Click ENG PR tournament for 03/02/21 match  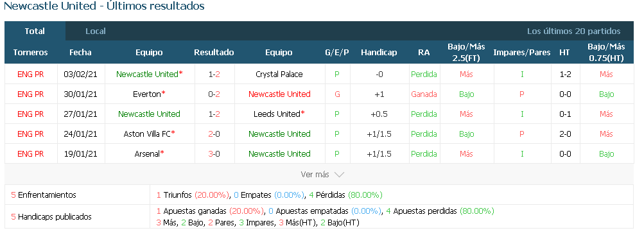pyautogui.click(x=31, y=74)
